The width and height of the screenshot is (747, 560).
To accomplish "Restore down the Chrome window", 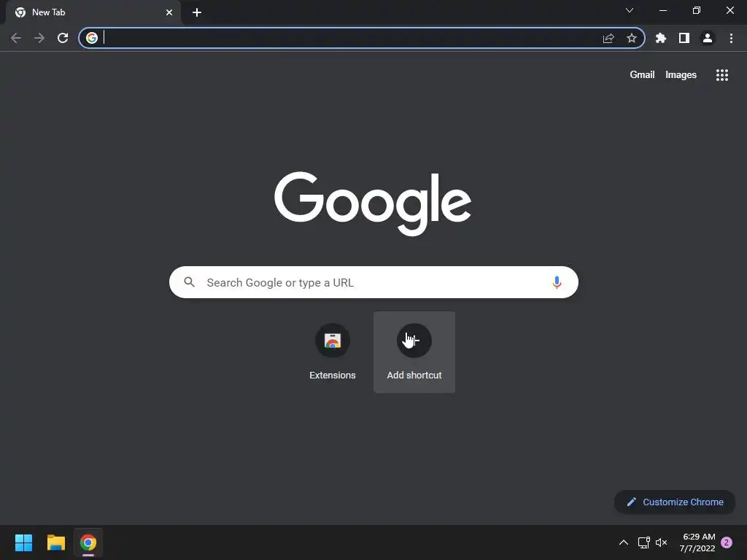I will tap(697, 10).
